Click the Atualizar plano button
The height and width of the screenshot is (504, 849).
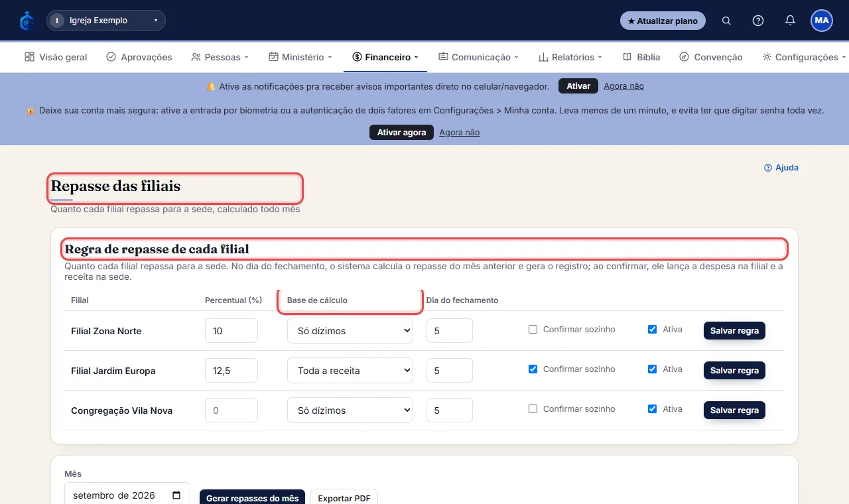click(663, 21)
